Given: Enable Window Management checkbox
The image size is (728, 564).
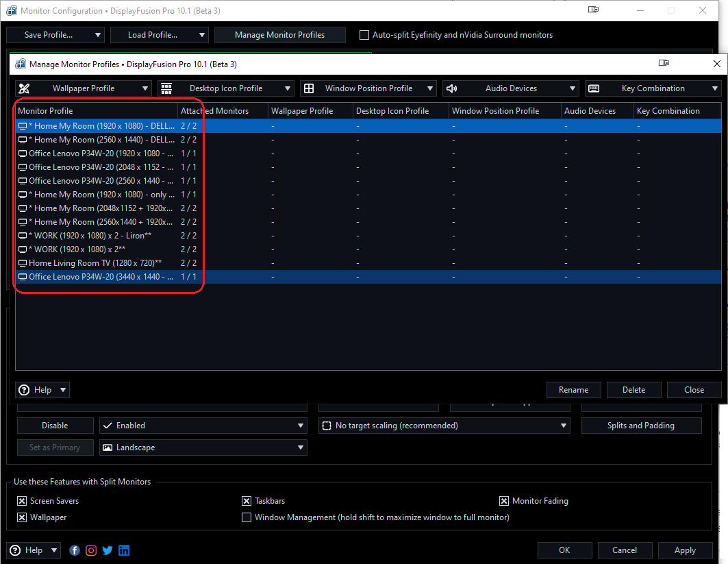Looking at the screenshot, I should [x=247, y=517].
